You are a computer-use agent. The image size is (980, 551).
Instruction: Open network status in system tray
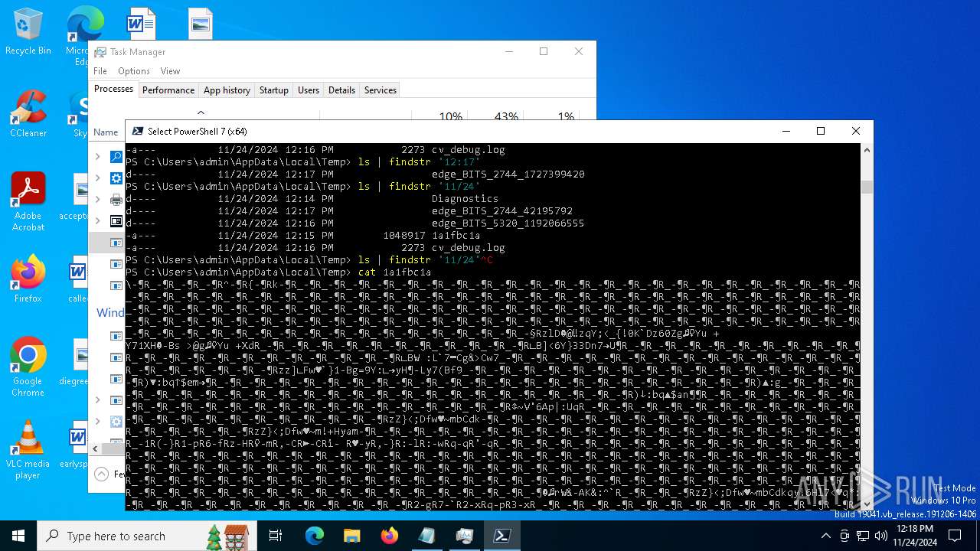863,536
